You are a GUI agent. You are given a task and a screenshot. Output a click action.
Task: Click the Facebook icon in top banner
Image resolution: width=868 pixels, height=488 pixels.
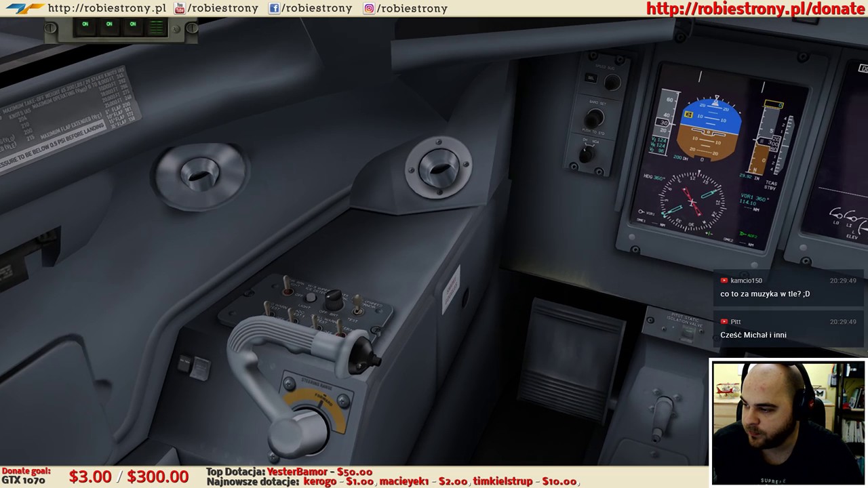click(274, 8)
